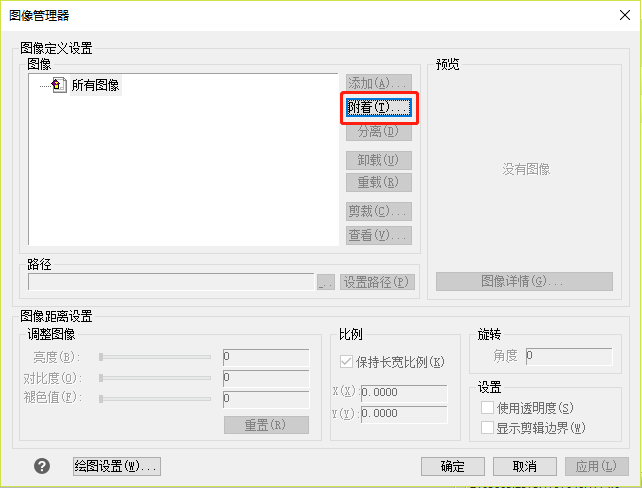Viewport: 642px width, 488px height.
Task: Click the 确定 button
Action: coord(453,466)
